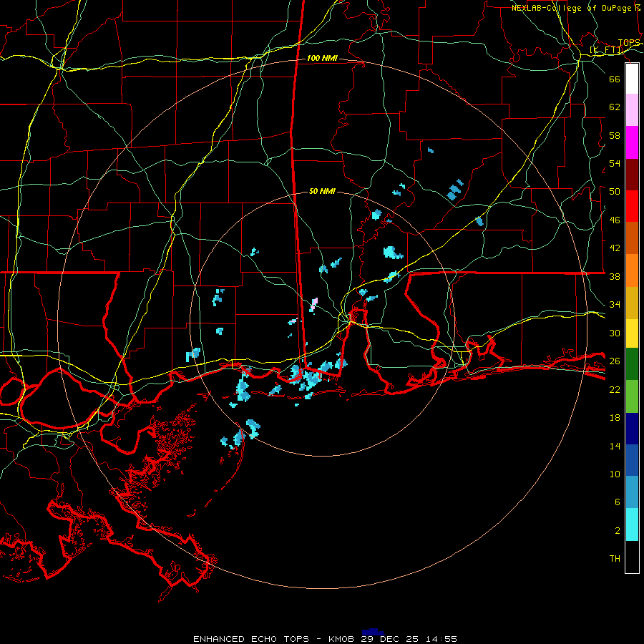Click the legend value 62
The image size is (644, 644).
pos(615,107)
